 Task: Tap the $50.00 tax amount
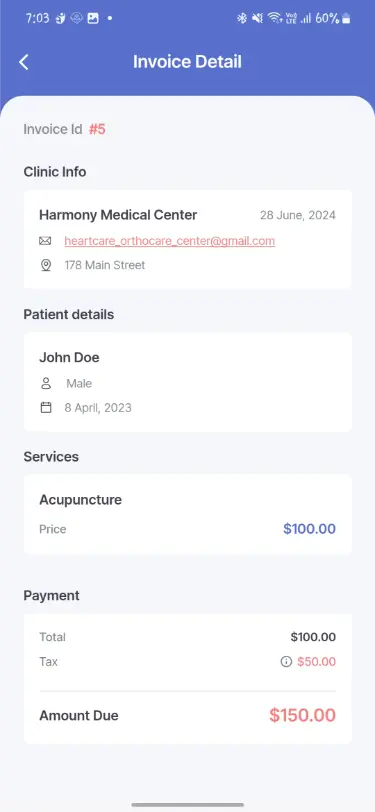click(316, 662)
